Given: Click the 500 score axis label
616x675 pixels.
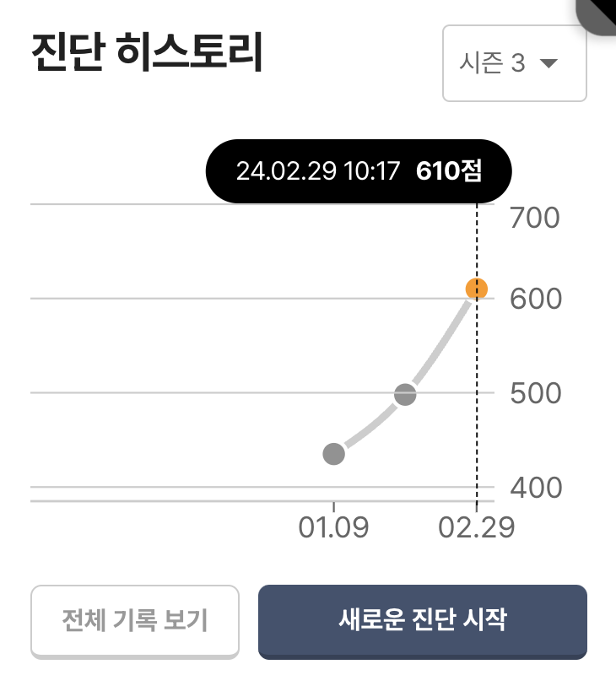Looking at the screenshot, I should click(x=536, y=393).
